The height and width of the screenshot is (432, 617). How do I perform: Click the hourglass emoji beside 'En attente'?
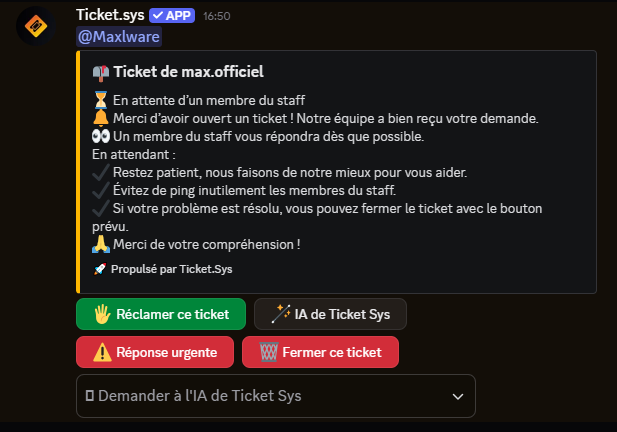coord(100,100)
